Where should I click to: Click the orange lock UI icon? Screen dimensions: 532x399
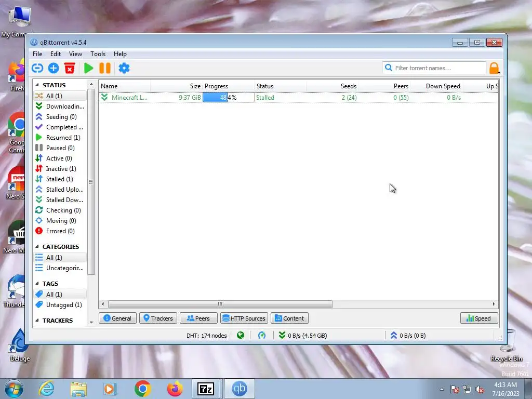click(494, 68)
